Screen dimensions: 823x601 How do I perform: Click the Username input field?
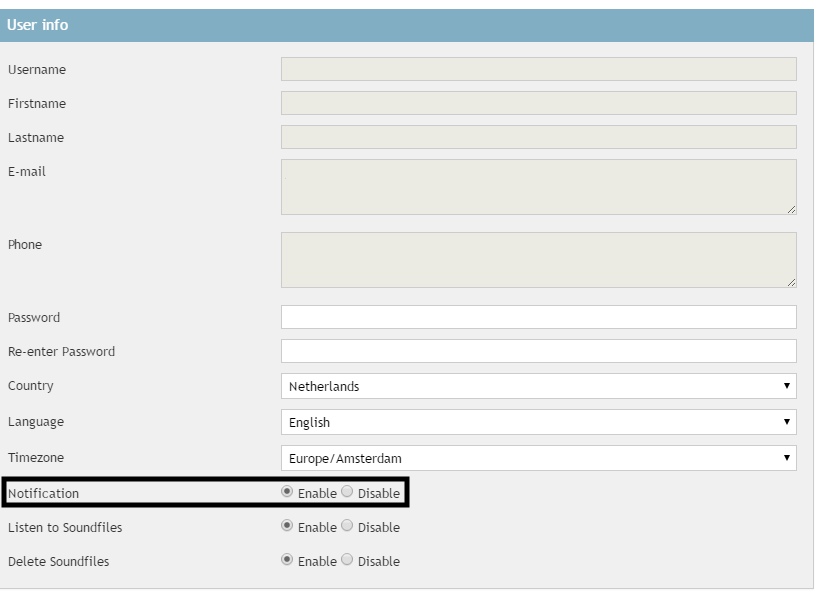pyautogui.click(x=538, y=69)
